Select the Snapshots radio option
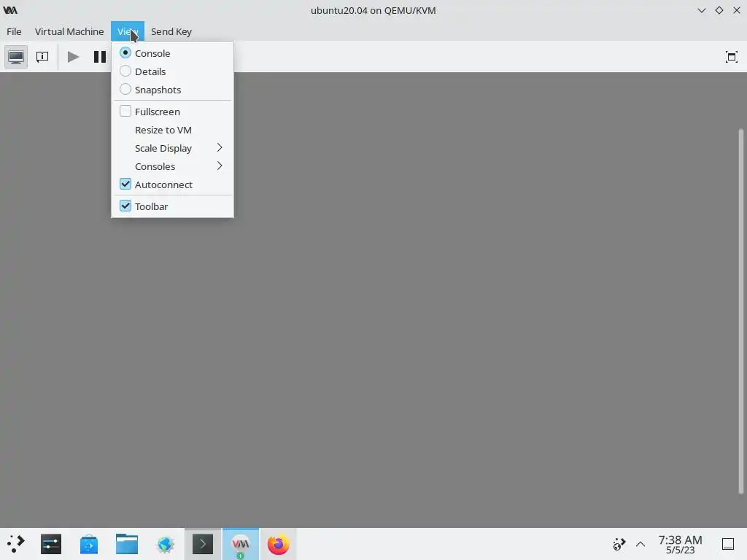The image size is (747, 560). [172, 90]
